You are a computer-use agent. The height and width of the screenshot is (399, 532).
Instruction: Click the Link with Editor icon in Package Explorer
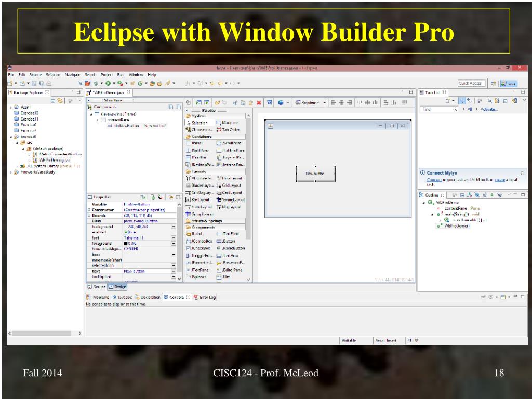pos(60,100)
